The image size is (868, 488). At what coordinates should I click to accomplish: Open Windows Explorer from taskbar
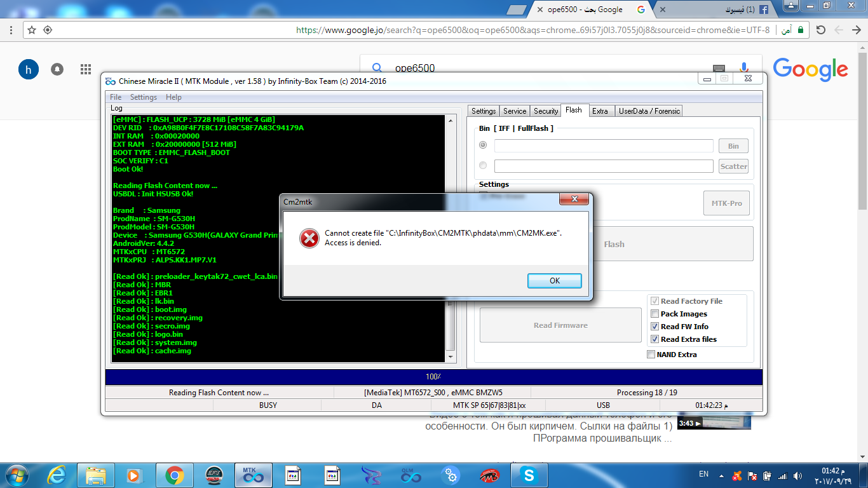[96, 475]
